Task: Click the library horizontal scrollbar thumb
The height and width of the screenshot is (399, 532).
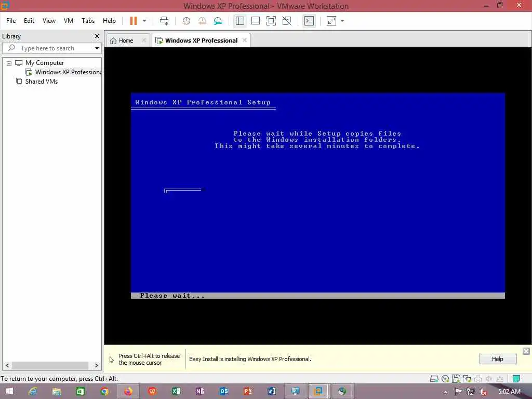Action: pyautogui.click(x=50, y=365)
